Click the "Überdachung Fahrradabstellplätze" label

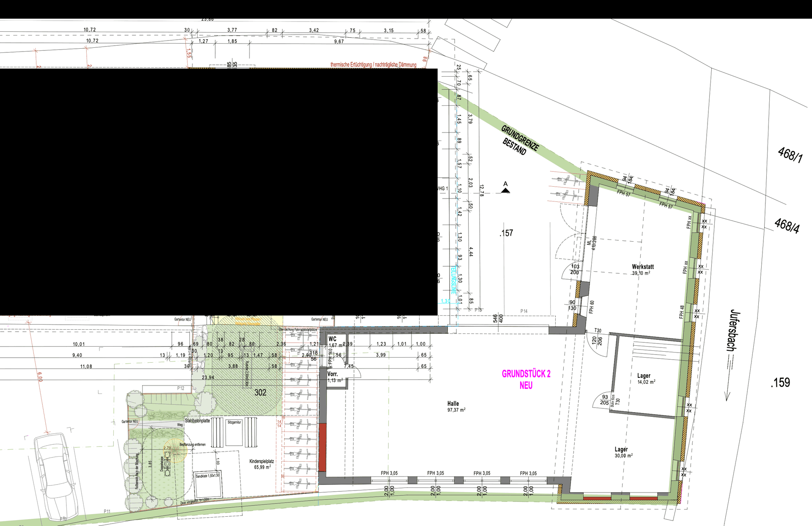[298, 330]
